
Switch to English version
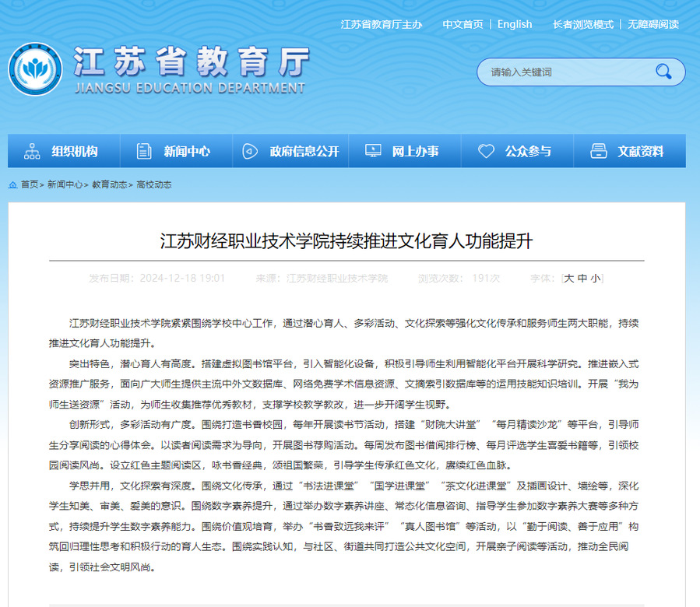515,24
